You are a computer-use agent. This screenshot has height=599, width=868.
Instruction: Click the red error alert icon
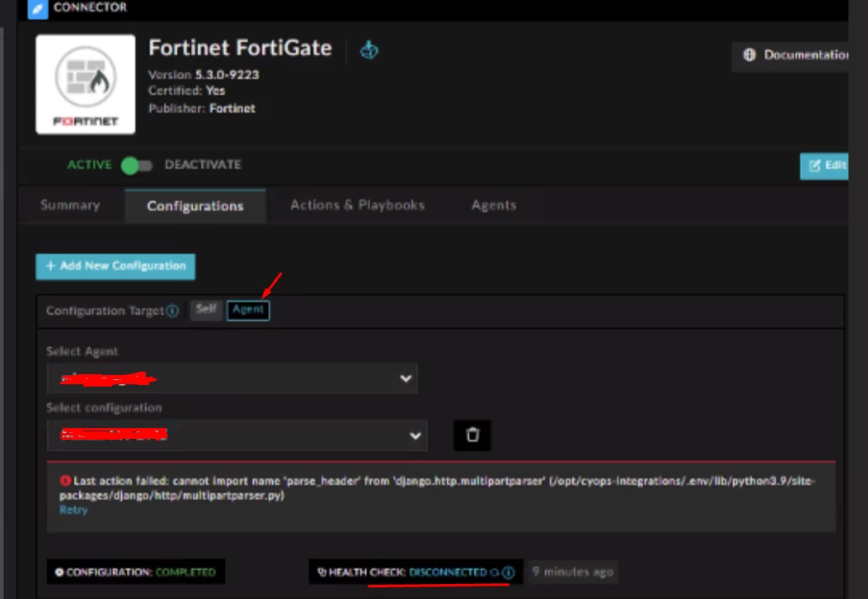(66, 480)
